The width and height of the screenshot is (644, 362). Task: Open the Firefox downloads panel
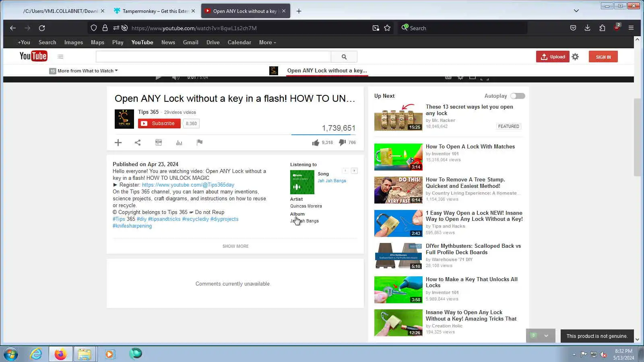(x=588, y=28)
